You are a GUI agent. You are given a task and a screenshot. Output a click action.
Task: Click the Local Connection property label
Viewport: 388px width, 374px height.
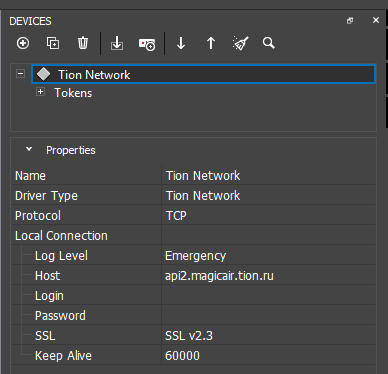pos(61,236)
